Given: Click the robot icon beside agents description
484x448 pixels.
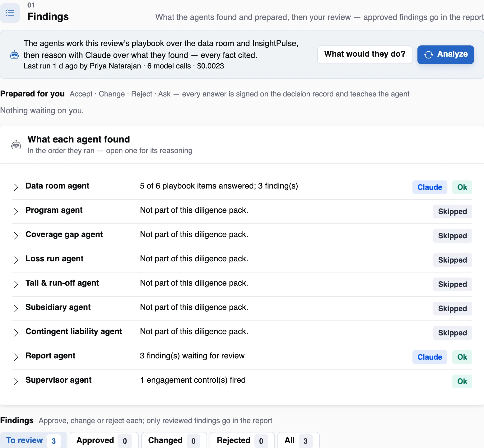Looking at the screenshot, I should click(14, 55).
